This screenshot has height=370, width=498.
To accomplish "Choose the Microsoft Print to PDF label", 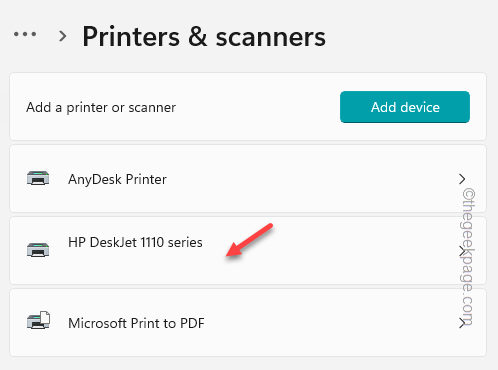I will pyautogui.click(x=136, y=323).
